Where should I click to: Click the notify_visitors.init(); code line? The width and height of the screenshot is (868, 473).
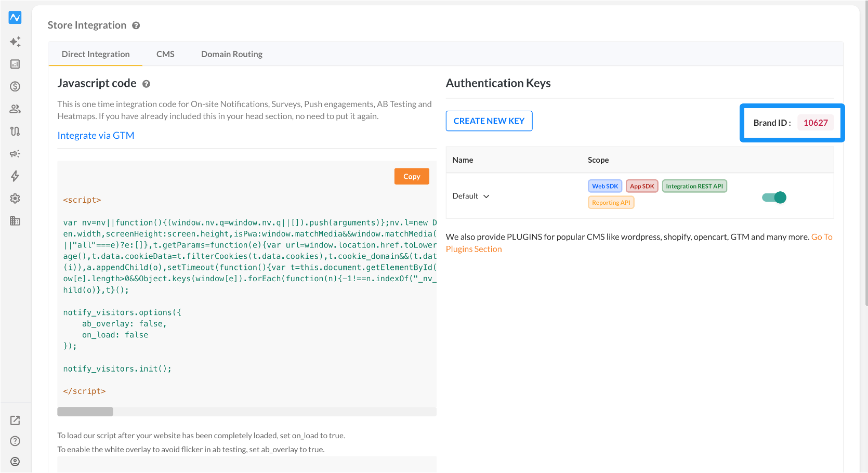click(x=117, y=369)
